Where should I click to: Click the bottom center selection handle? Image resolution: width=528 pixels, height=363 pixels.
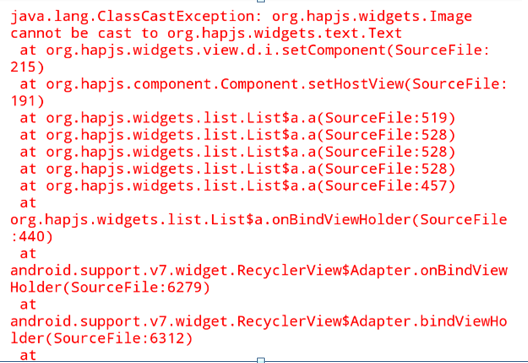point(261,361)
